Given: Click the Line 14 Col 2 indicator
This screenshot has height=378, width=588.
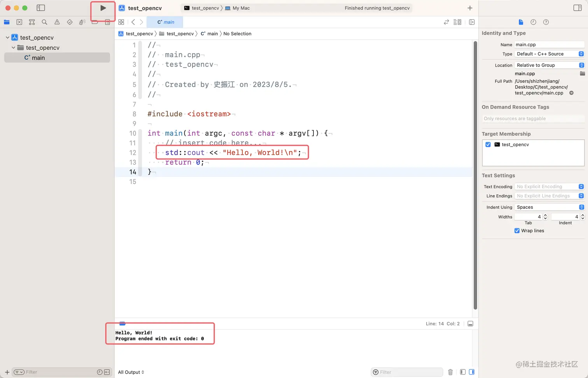Looking at the screenshot, I should tap(443, 324).
